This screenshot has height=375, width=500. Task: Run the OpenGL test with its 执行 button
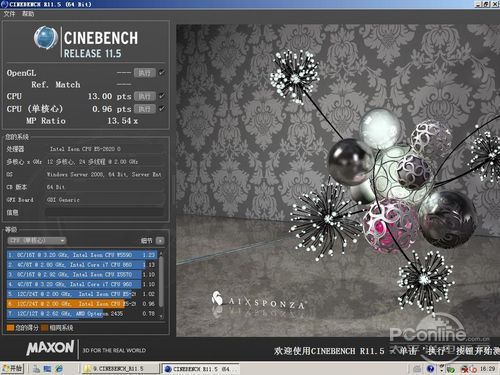pyautogui.click(x=145, y=73)
